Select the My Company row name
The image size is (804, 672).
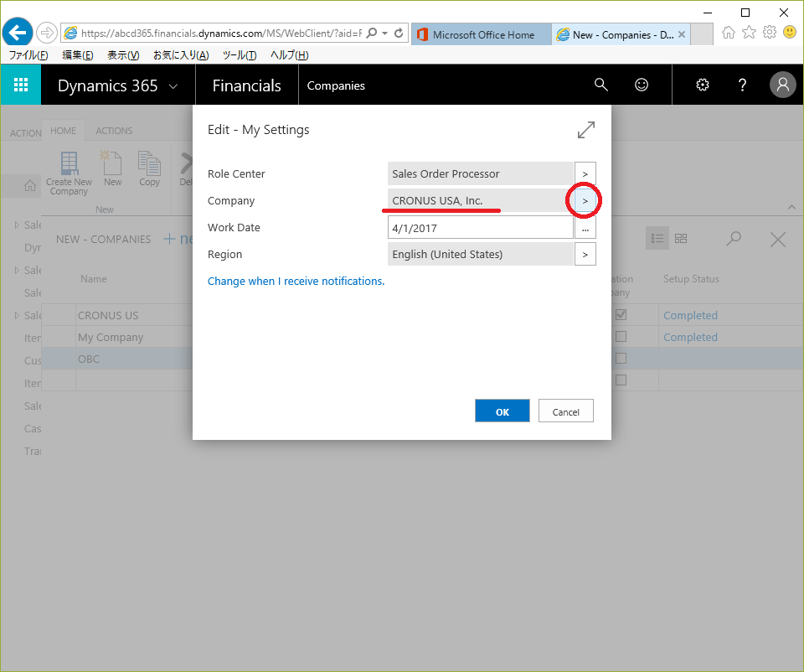pos(111,338)
